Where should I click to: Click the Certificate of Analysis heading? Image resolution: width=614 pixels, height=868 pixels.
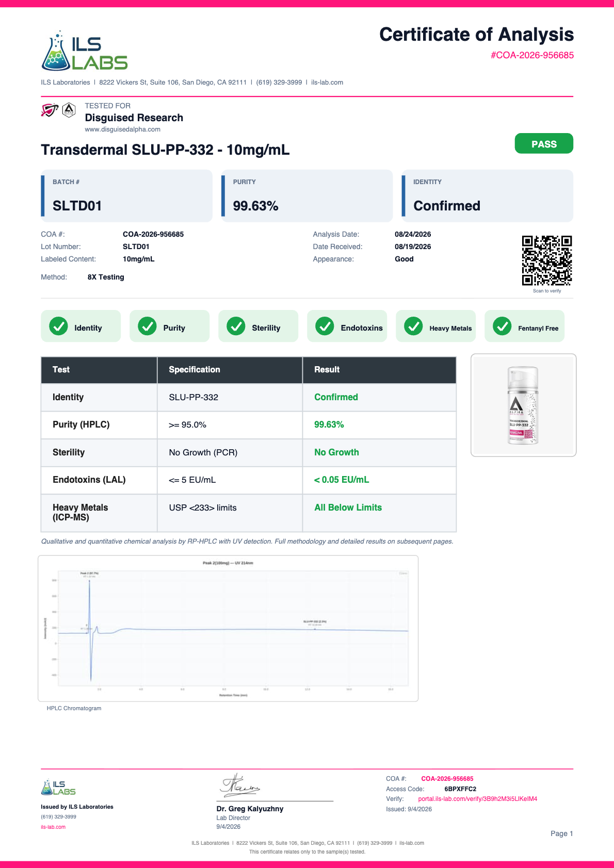477,35
